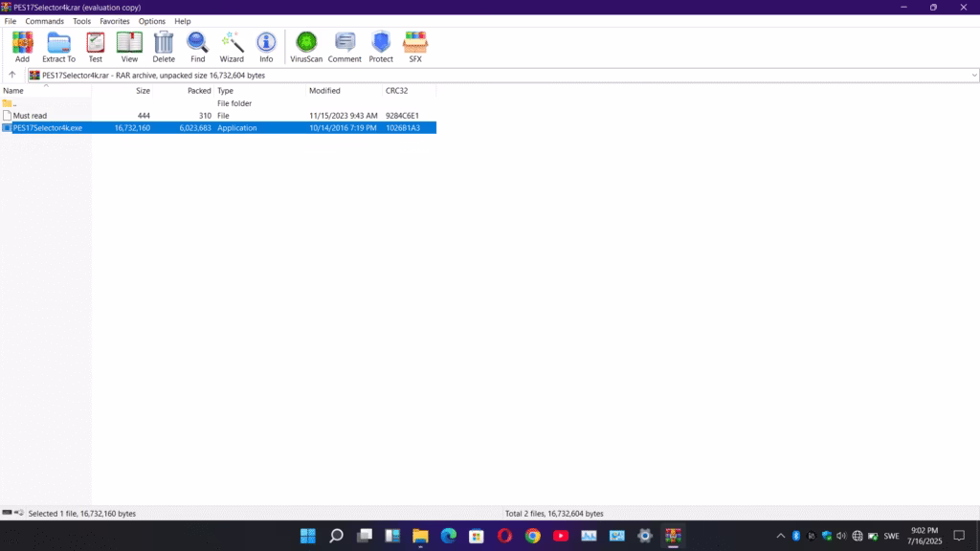Open the notifications center icon
980x551 pixels.
(959, 536)
